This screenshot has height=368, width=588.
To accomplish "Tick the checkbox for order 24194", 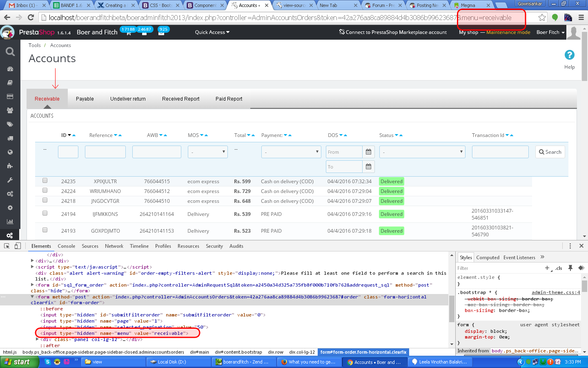I will [45, 213].
